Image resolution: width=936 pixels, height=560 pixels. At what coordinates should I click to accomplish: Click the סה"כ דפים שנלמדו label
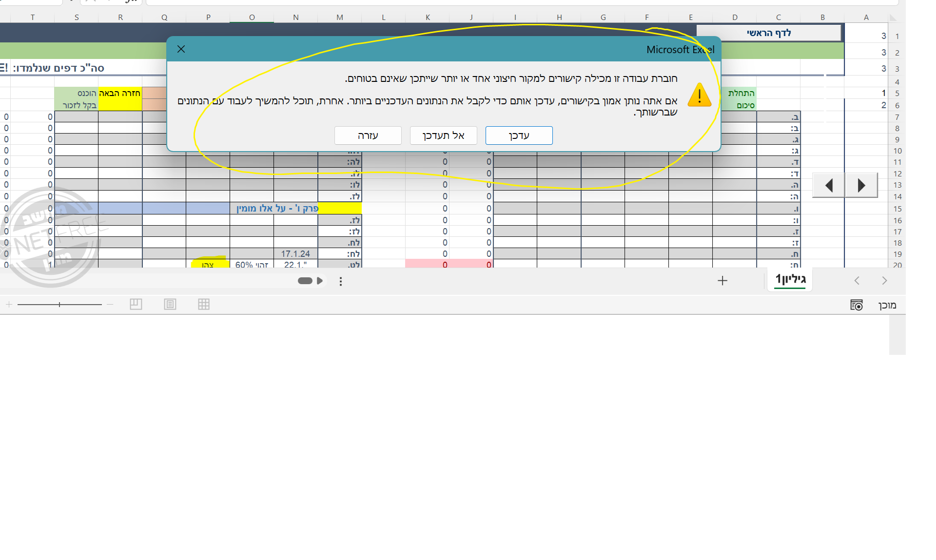coord(58,68)
